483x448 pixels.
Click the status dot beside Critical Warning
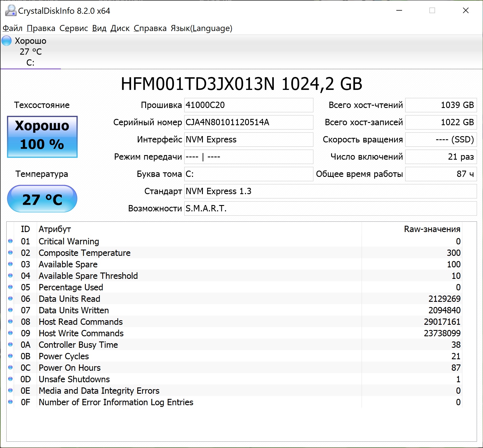click(11, 241)
